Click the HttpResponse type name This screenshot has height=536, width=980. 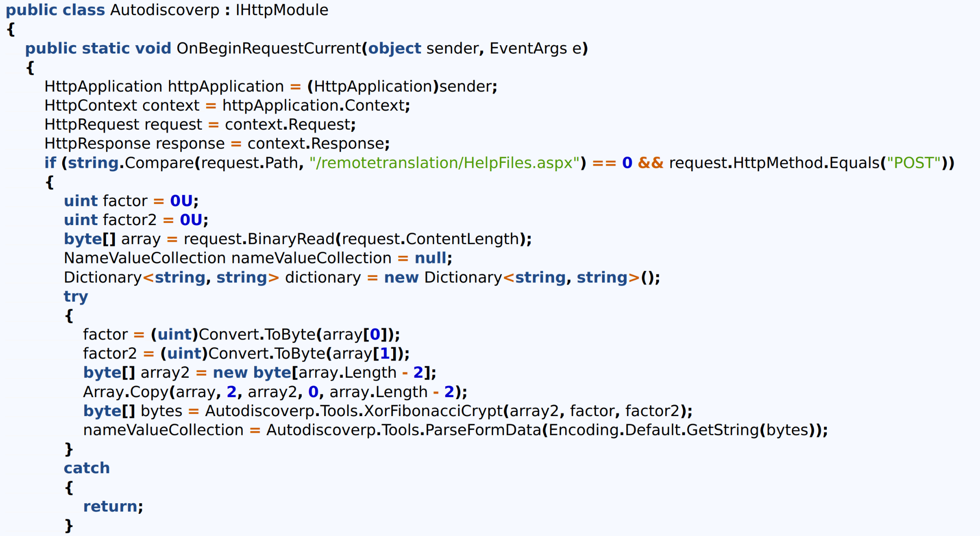(x=96, y=144)
